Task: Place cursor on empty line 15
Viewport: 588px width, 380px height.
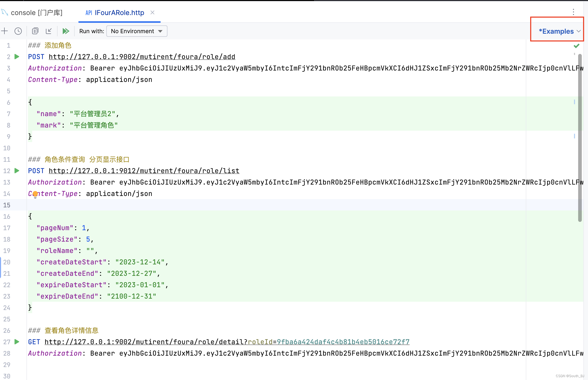Action: pos(156,205)
